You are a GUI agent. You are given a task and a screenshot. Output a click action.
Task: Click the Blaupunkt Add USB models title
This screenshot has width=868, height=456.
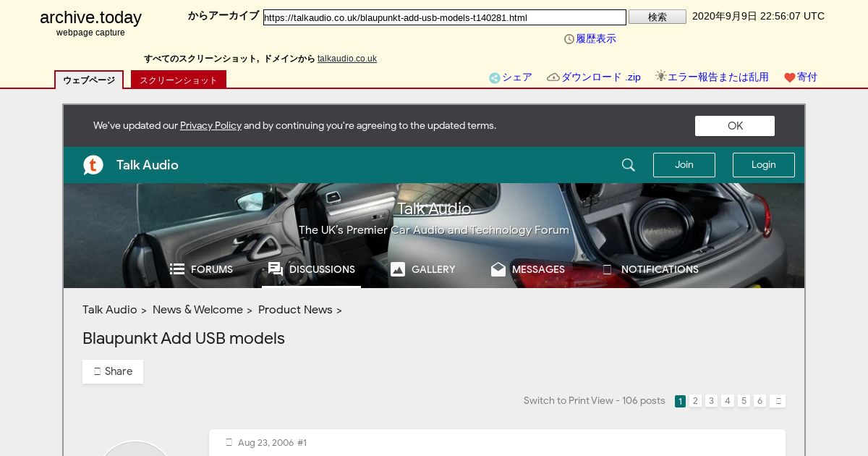(184, 338)
